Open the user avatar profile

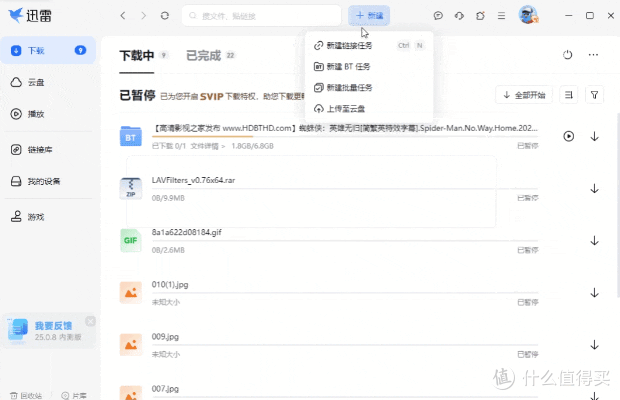(528, 15)
